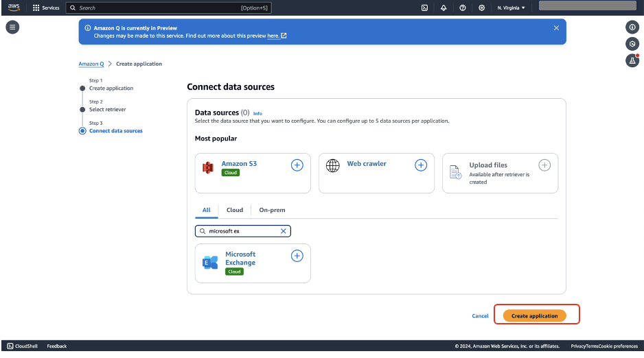Click the right-side hexagon settings icon

[632, 44]
